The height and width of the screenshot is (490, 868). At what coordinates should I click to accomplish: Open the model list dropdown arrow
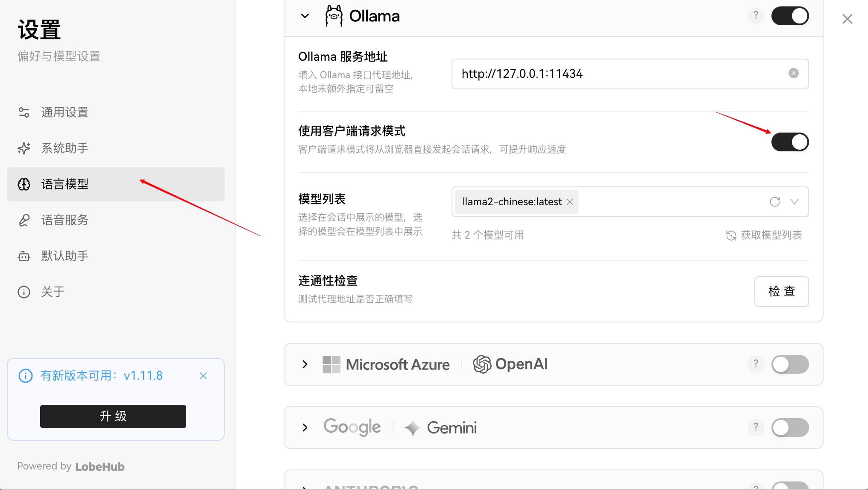point(795,202)
